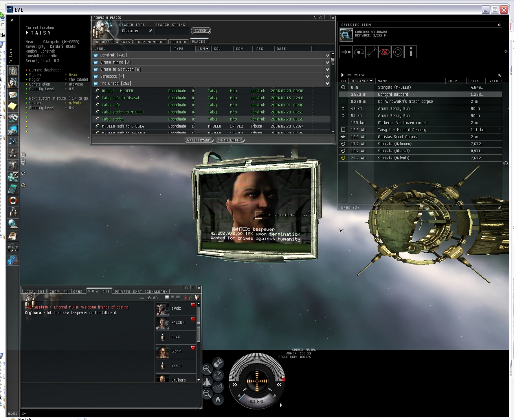Open the safe vault sidebar icon
This screenshot has height=420, width=514.
(x=13, y=165)
